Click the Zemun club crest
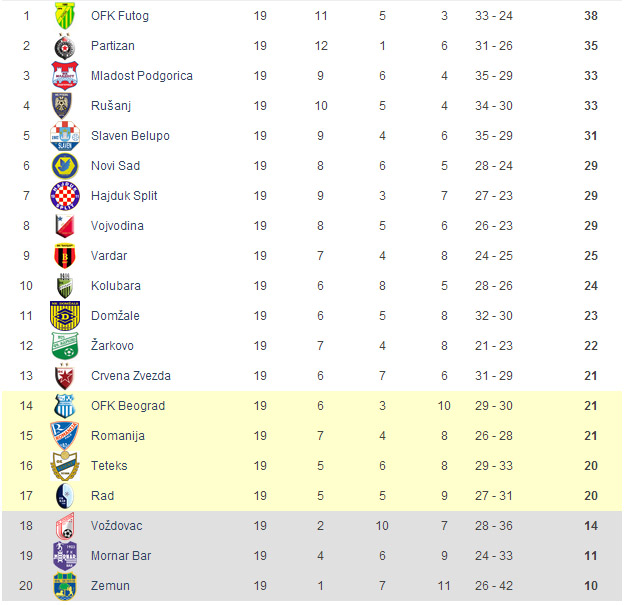 (65, 586)
